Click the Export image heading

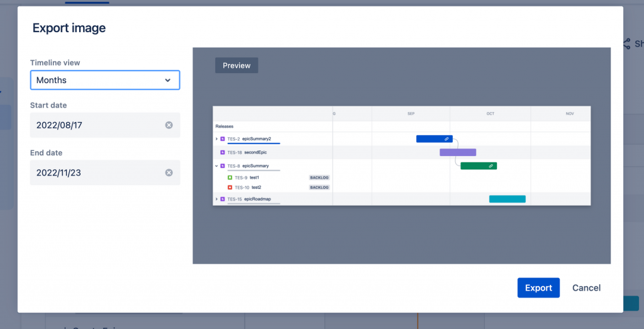pyautogui.click(x=69, y=28)
